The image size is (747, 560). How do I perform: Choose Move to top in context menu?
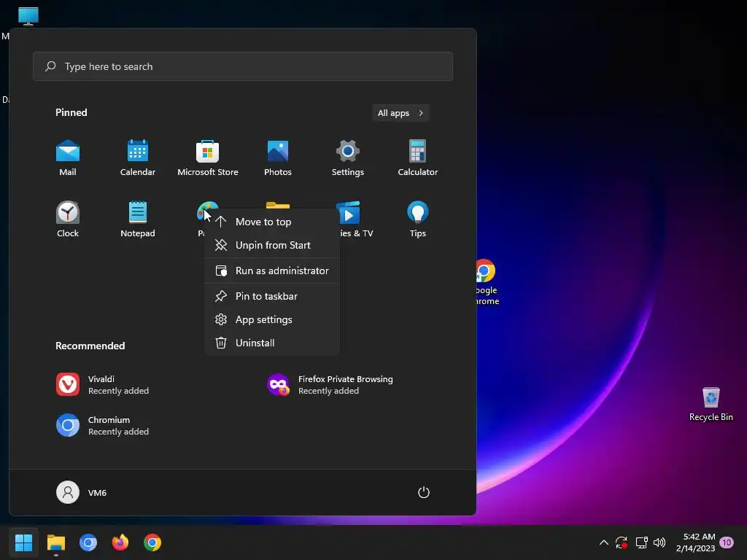(x=272, y=222)
